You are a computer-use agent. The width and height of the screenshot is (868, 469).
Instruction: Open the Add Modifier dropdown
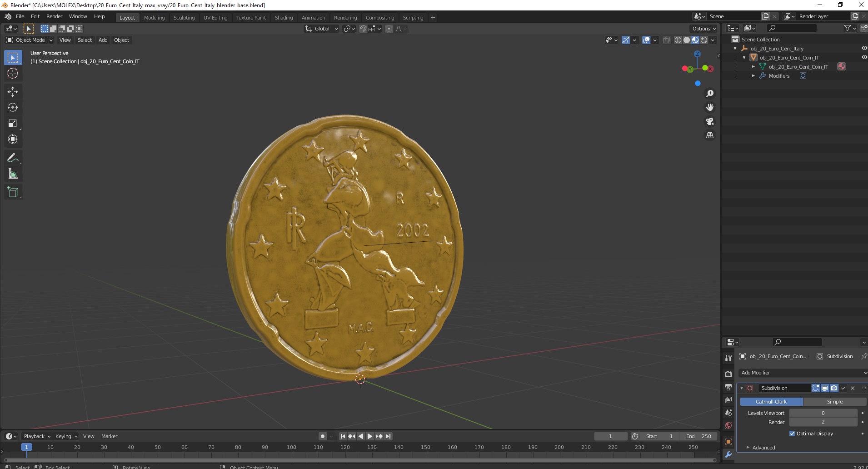click(x=803, y=373)
